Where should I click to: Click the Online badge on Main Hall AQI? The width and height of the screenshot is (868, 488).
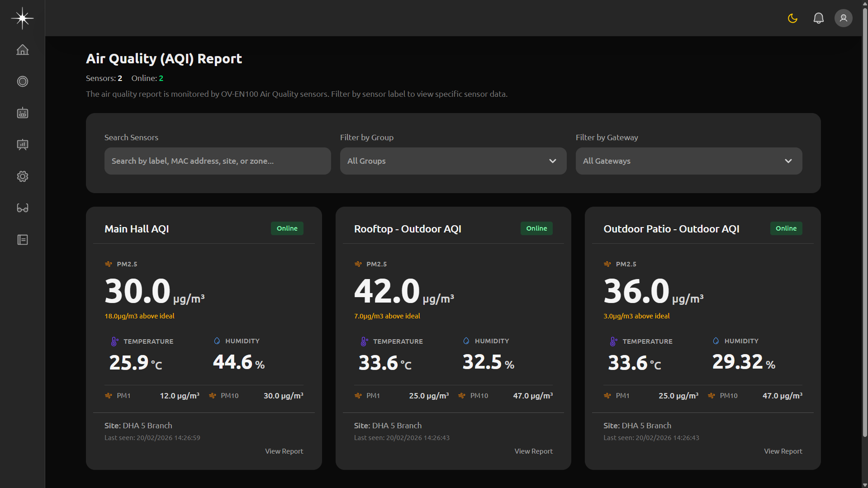pos(287,228)
